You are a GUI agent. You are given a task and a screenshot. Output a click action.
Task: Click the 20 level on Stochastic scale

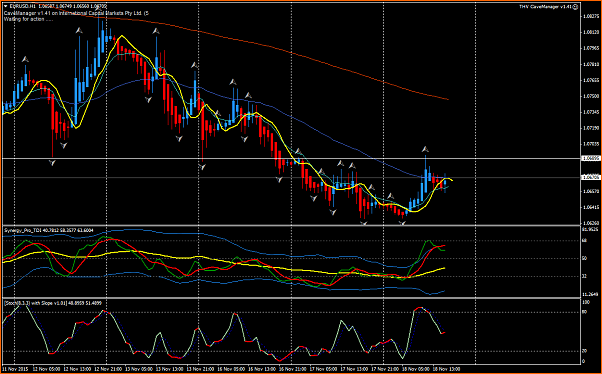point(585,351)
